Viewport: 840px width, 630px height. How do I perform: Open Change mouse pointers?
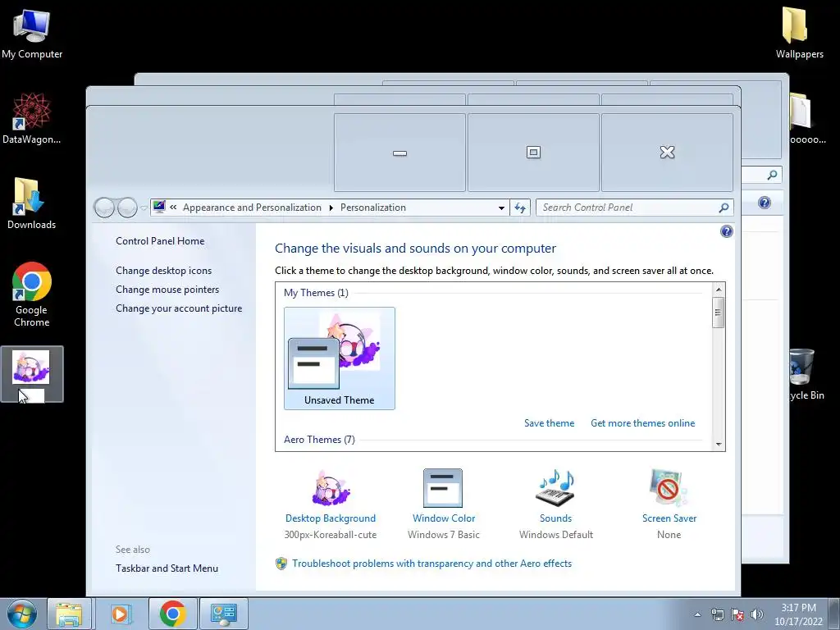click(167, 290)
